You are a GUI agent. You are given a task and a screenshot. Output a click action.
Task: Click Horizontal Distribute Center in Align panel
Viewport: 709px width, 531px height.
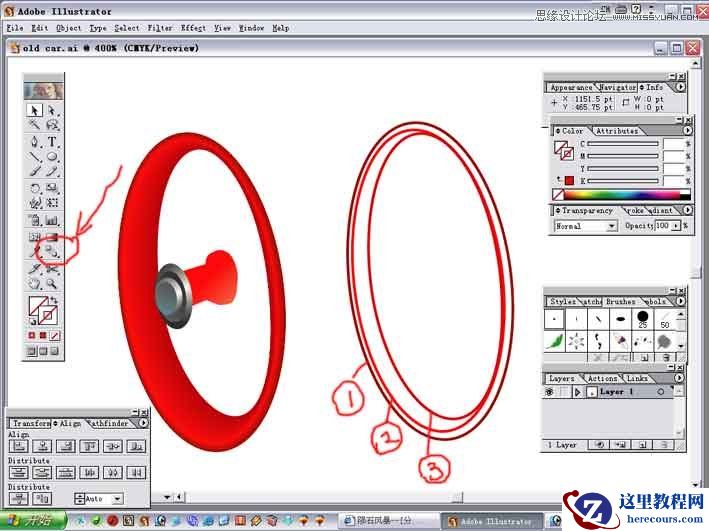[113, 473]
